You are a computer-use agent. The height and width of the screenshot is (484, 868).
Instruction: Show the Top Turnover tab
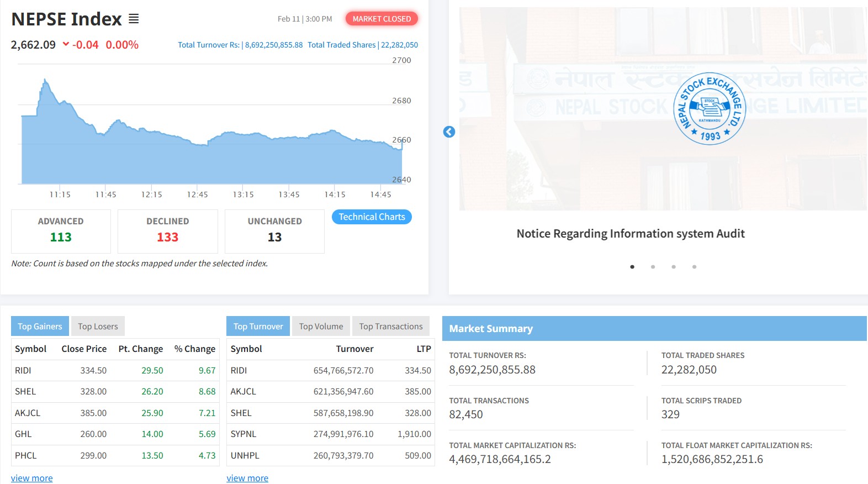[x=258, y=327]
